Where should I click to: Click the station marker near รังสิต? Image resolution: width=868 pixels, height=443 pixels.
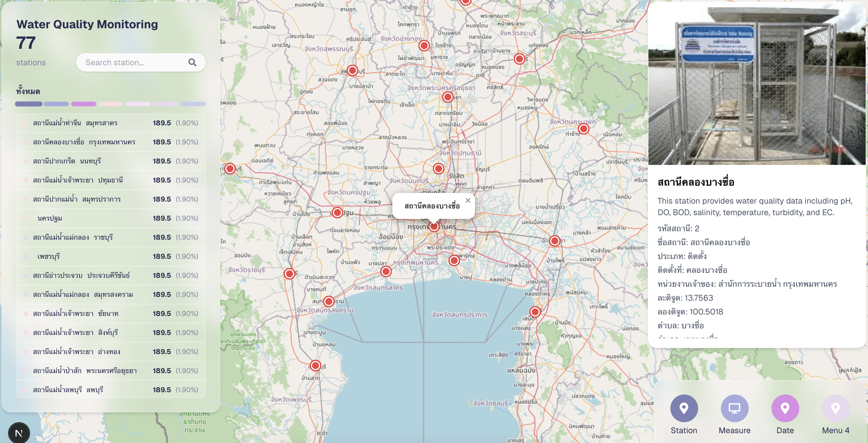(438, 168)
